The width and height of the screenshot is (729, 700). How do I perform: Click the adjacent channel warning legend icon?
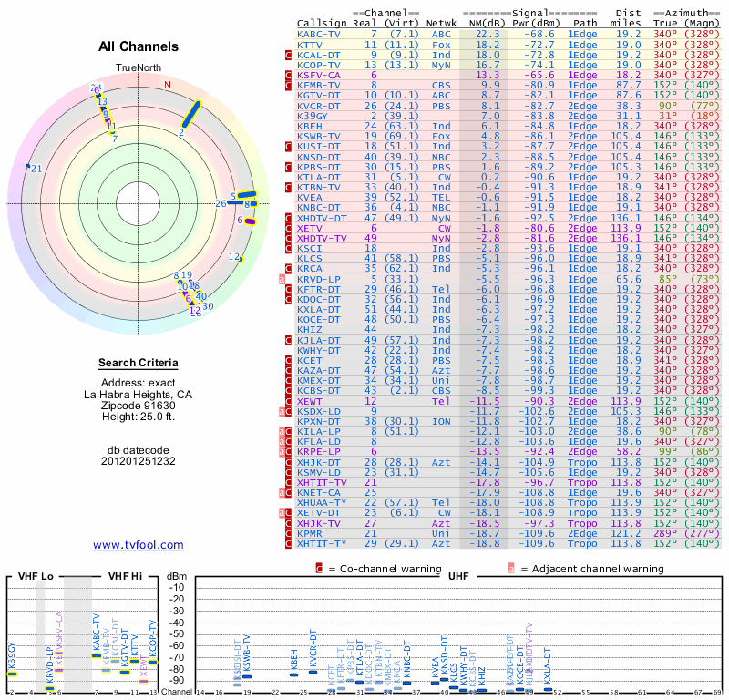coord(511,569)
